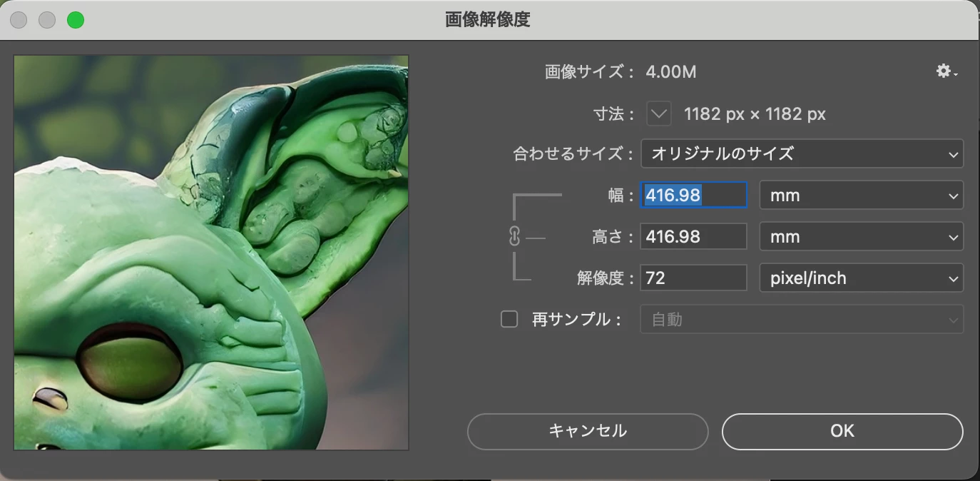Click the 画像サイズ label
Viewport: 980px width, 481px height.
tap(590, 72)
